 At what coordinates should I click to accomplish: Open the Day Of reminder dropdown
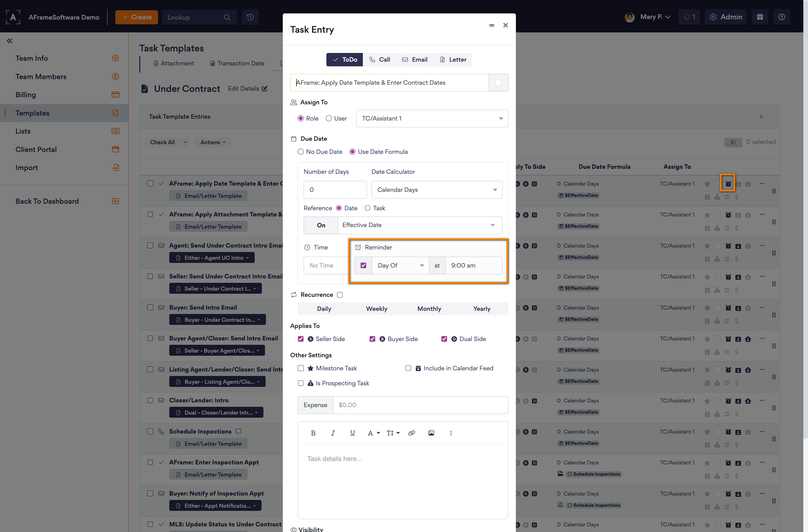pos(401,265)
